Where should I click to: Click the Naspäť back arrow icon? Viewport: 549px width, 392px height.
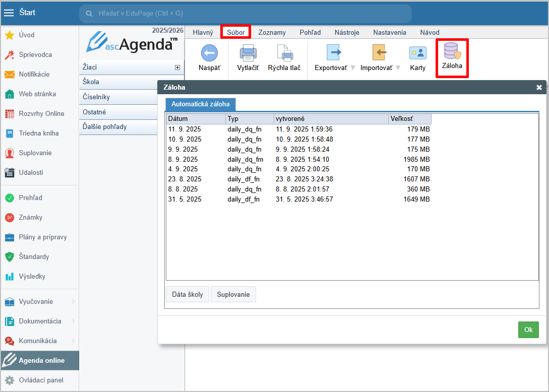(209, 53)
